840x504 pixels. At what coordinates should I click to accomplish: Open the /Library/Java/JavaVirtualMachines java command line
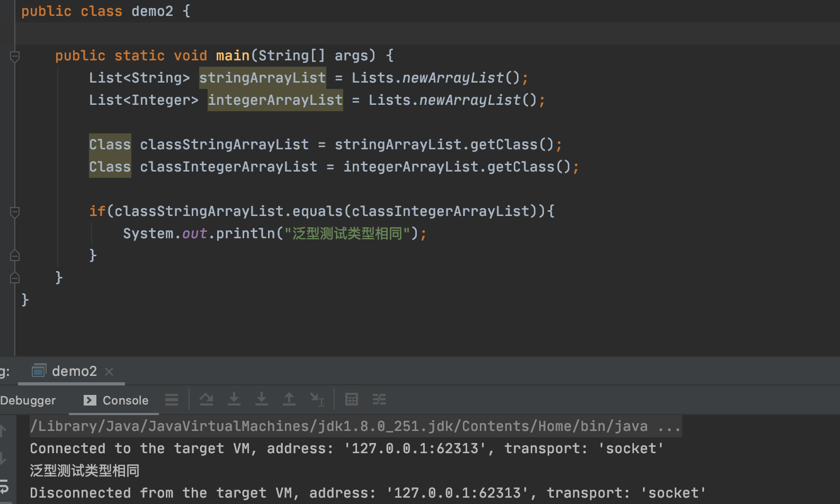355,426
